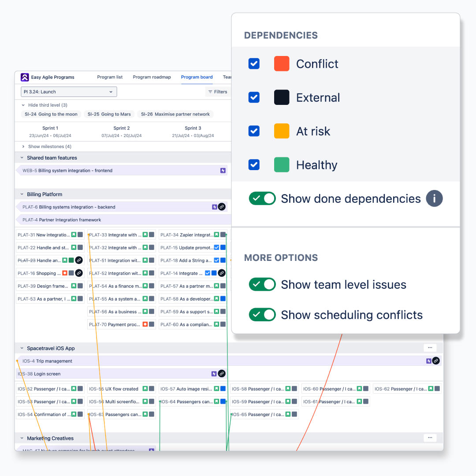The height and width of the screenshot is (476, 476).
Task: Click the green status square on PLAT-23 card
Action: pyautogui.click(x=71, y=260)
